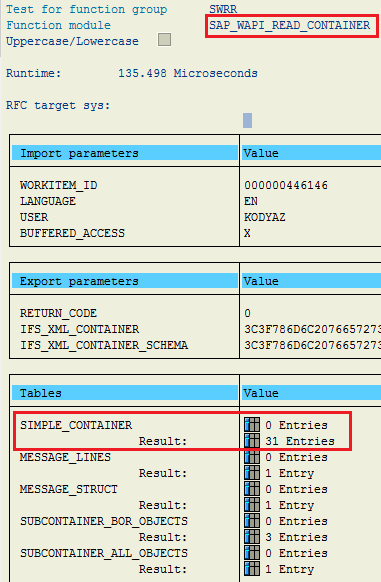Click the USER value KODYAZ
The height and width of the screenshot is (582, 381).
click(265, 217)
